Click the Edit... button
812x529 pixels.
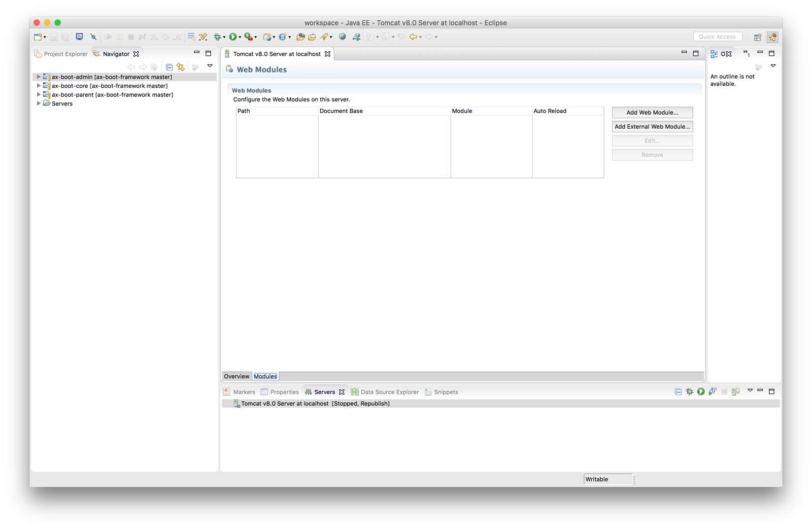point(652,141)
